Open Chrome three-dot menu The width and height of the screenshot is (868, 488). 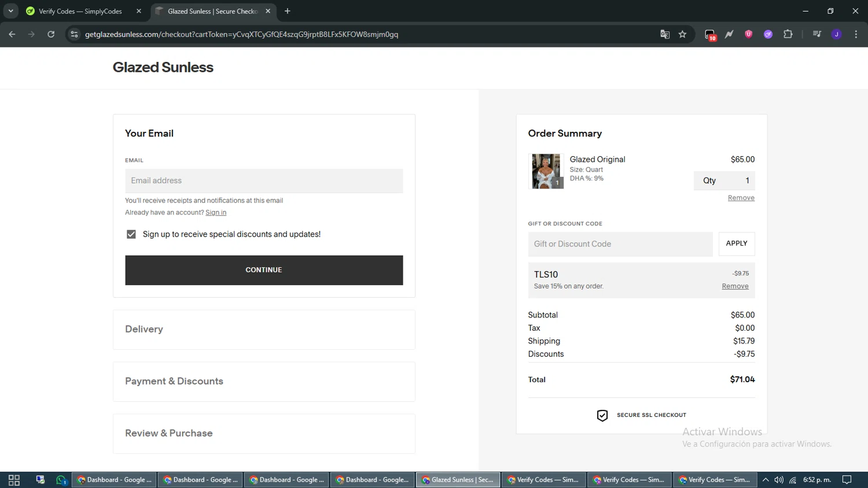tap(856, 34)
